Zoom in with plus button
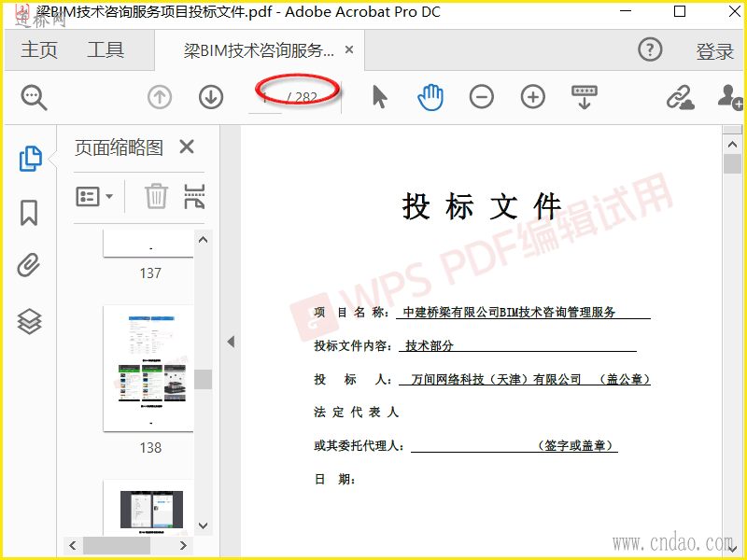This screenshot has width=747, height=560. 532,97
